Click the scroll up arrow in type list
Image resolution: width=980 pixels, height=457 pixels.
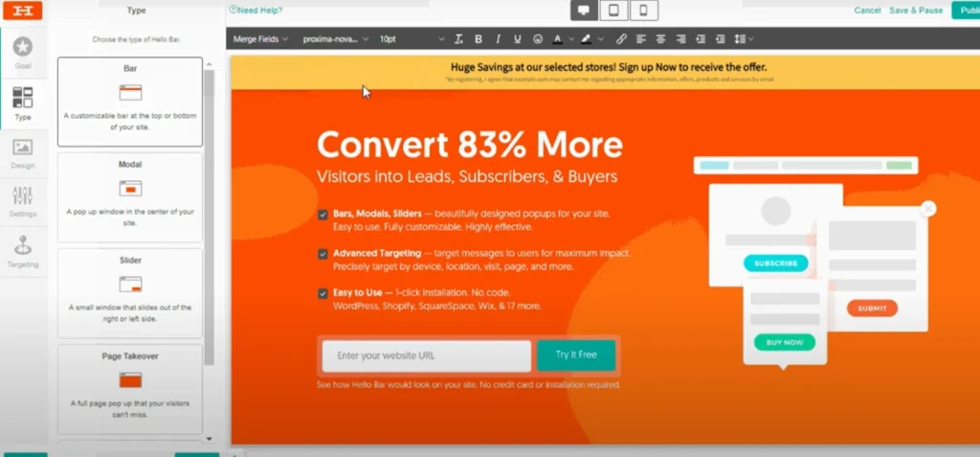tap(210, 63)
